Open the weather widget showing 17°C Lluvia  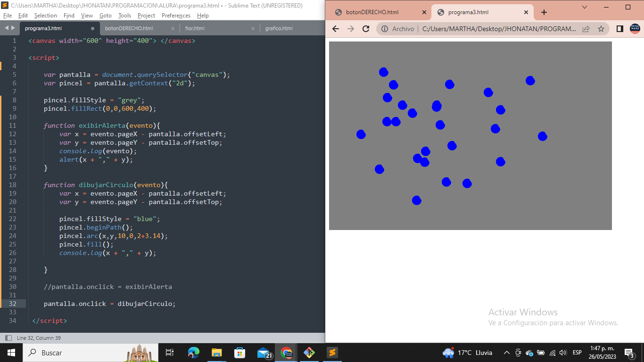[467, 353]
